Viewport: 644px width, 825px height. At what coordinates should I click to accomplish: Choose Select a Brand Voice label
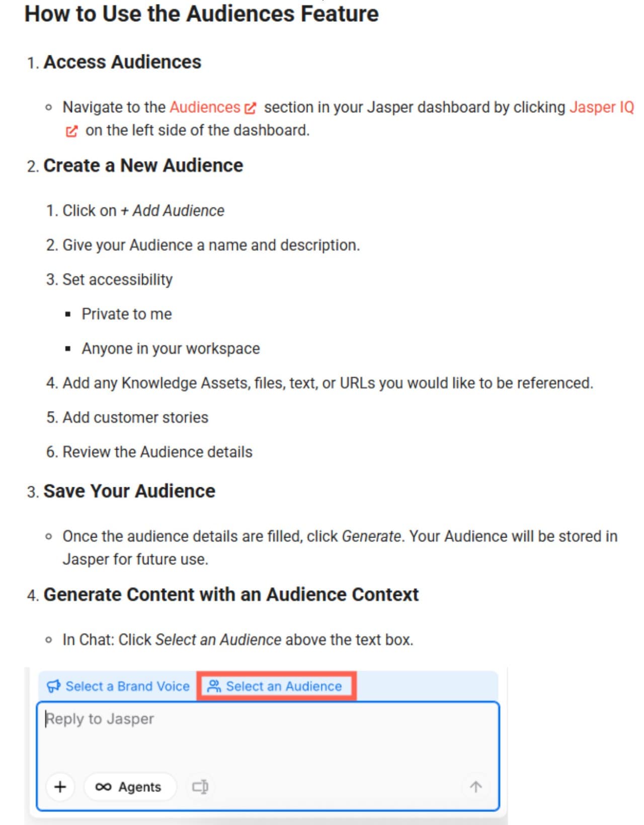point(127,686)
